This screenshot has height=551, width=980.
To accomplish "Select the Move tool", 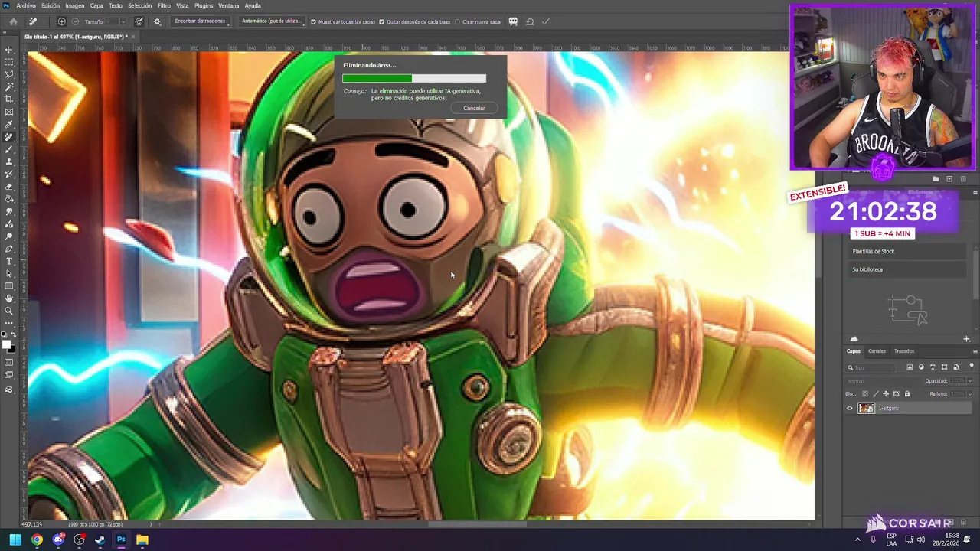I will pyautogui.click(x=9, y=50).
